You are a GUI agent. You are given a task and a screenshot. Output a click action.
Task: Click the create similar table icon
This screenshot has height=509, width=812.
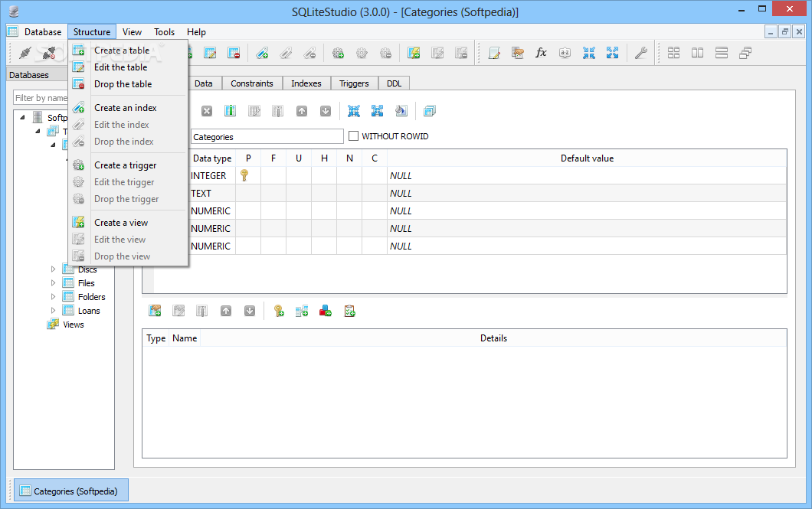(x=429, y=111)
